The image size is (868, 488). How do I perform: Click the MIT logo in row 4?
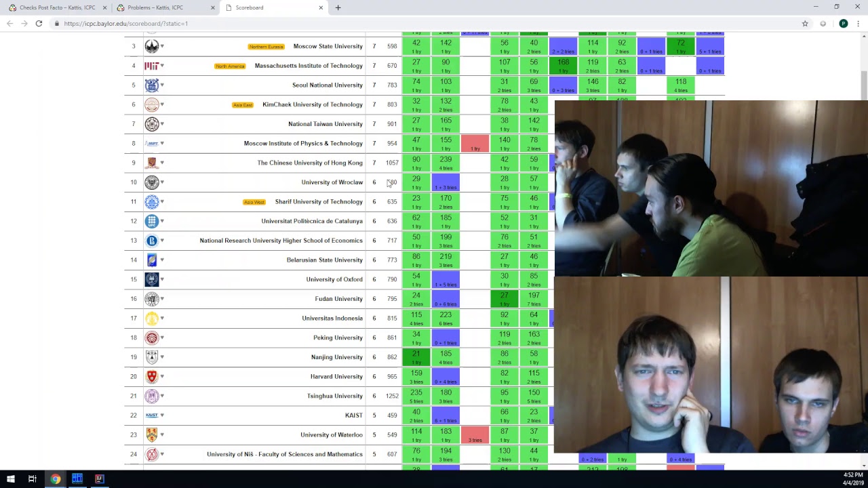click(x=152, y=66)
